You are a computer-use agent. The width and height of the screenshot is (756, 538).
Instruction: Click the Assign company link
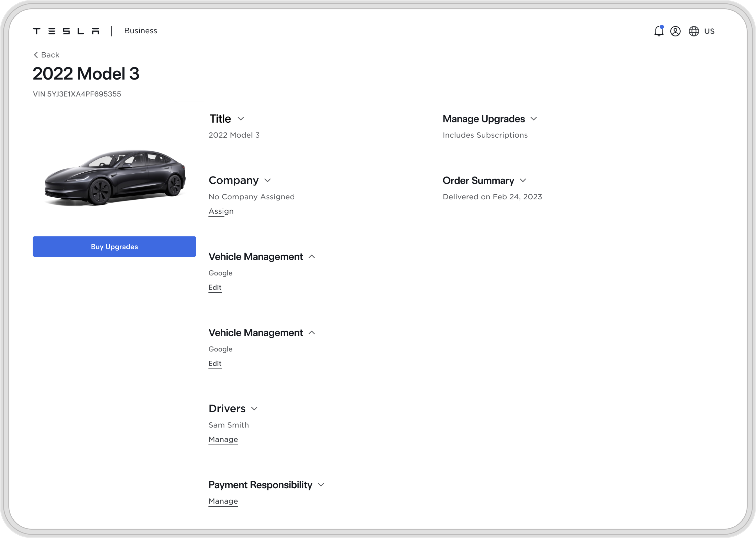tap(221, 211)
